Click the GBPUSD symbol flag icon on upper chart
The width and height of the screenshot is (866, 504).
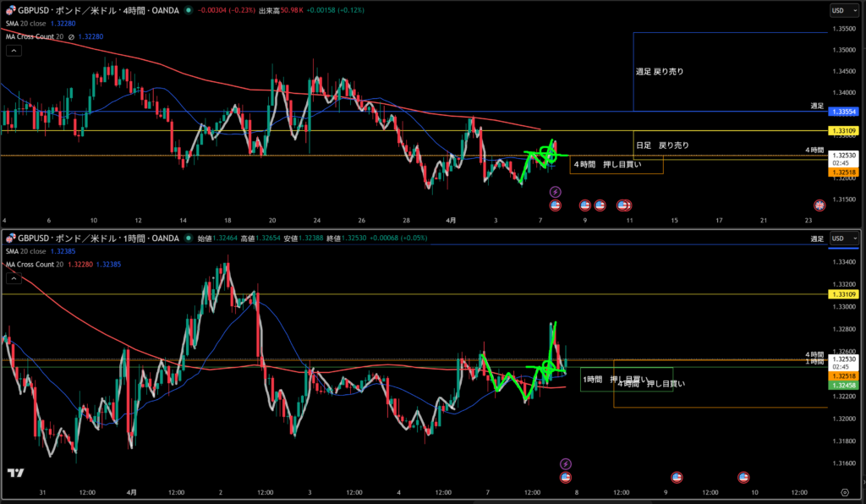click(x=11, y=10)
